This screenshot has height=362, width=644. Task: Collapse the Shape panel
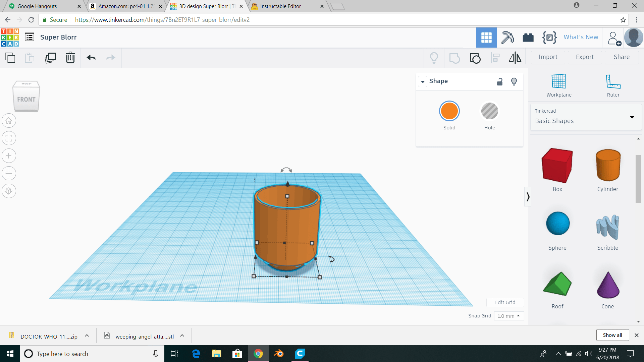[x=423, y=81]
